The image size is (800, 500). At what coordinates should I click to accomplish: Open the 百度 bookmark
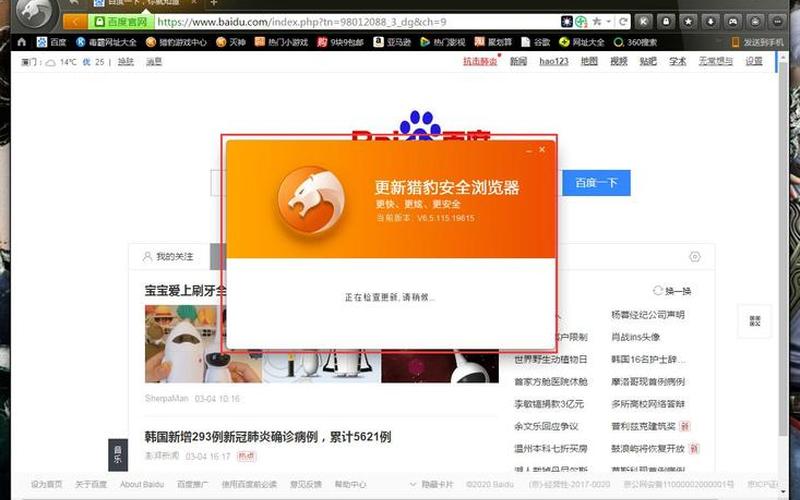click(x=52, y=42)
